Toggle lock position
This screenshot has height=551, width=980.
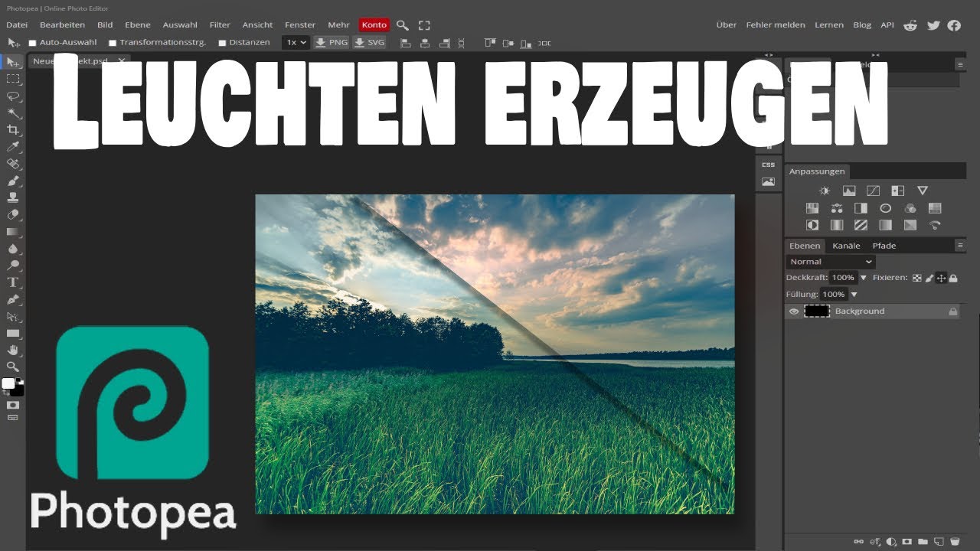click(941, 279)
